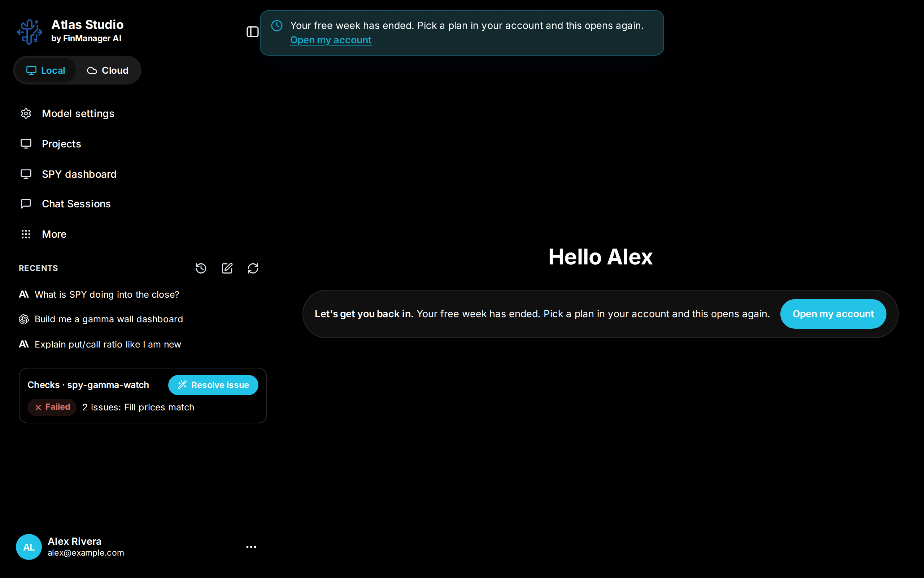The height and width of the screenshot is (578, 924).
Task: Open chat history from the Recents header
Action: [201, 268]
